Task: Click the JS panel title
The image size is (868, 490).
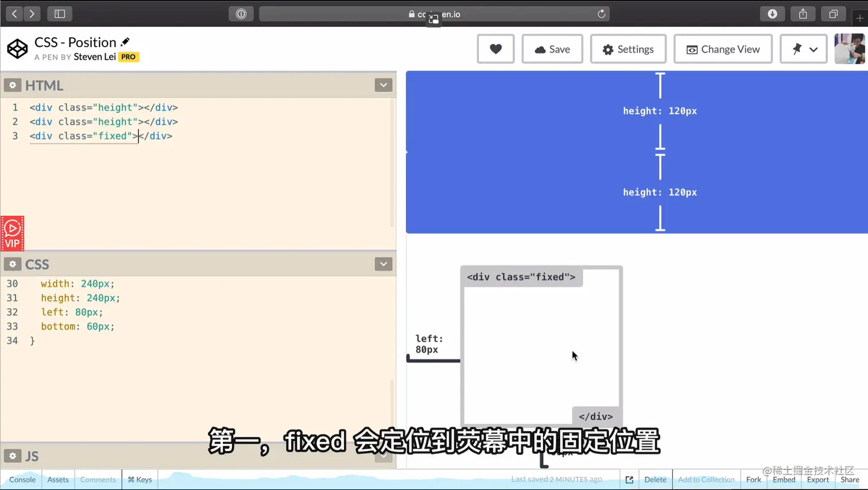Action: click(x=32, y=456)
